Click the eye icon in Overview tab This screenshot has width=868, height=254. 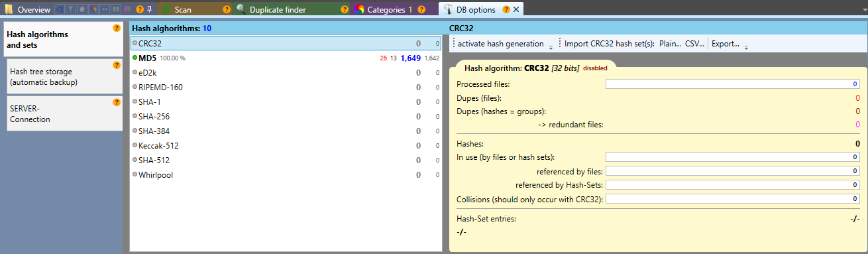pos(105,10)
